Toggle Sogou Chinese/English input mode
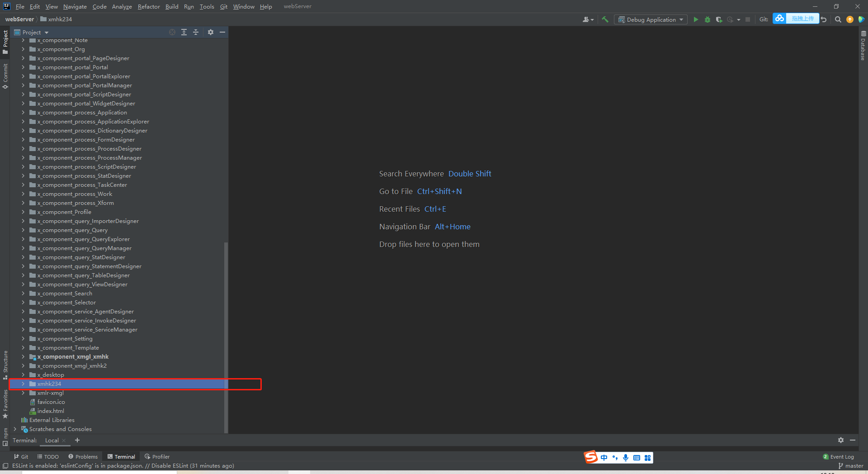This screenshot has height=474, width=868. pyautogui.click(x=604, y=458)
